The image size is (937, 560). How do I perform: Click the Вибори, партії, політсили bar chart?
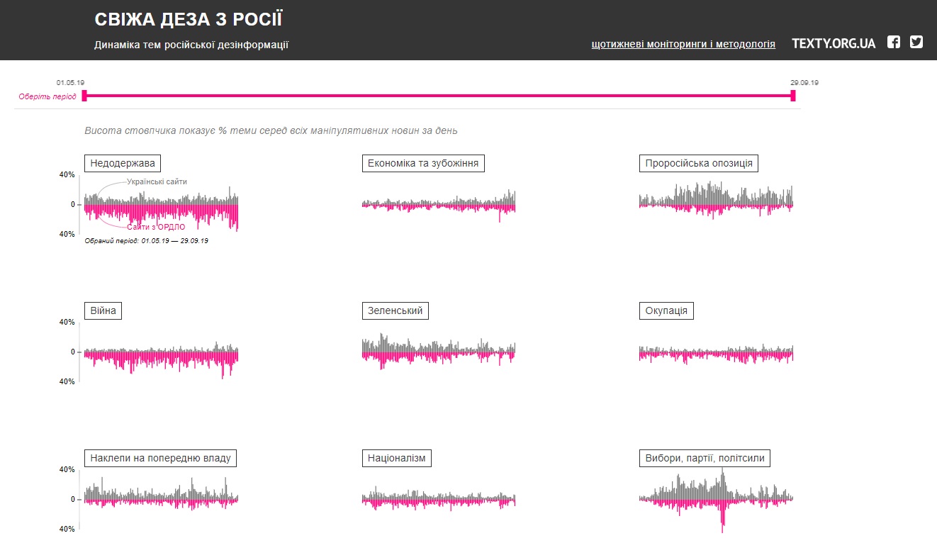(x=716, y=499)
